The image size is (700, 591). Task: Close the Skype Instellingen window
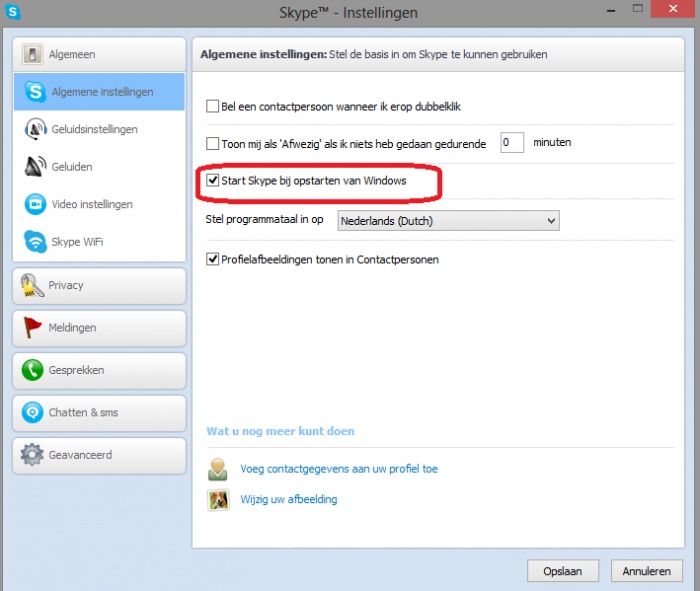(x=673, y=8)
